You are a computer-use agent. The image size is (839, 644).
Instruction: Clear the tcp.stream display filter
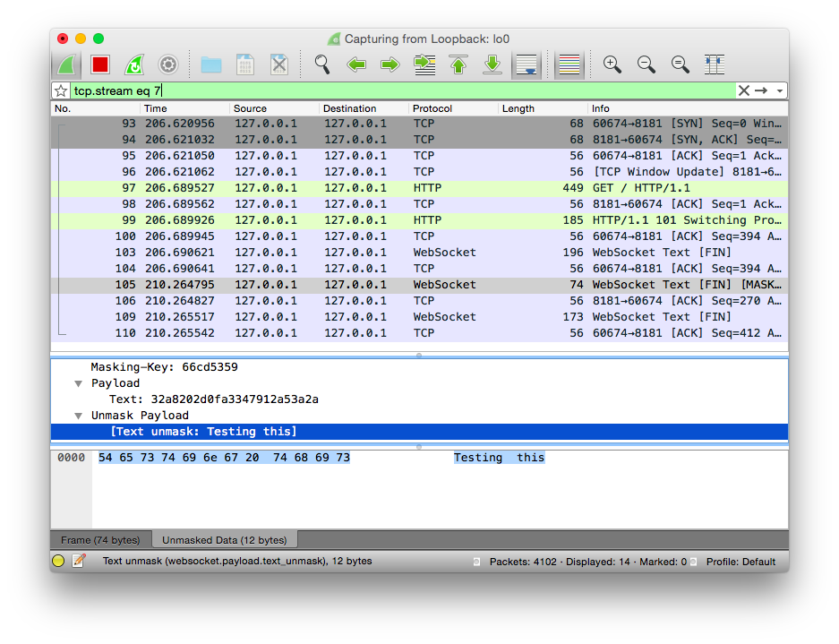point(743,90)
